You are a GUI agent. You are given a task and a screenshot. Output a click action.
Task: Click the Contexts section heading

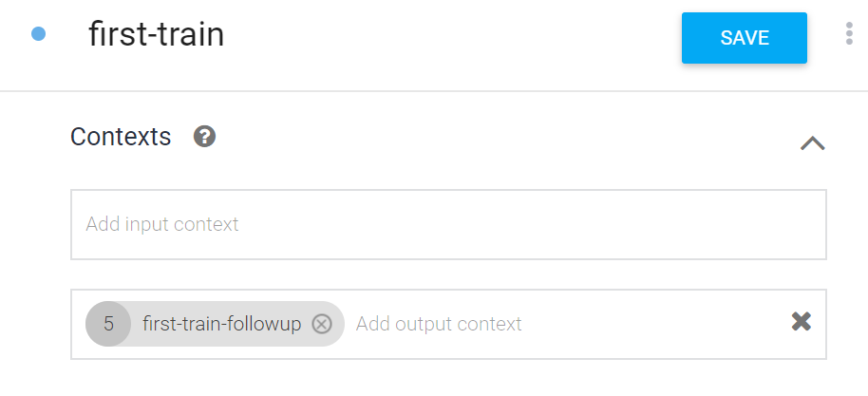click(121, 137)
